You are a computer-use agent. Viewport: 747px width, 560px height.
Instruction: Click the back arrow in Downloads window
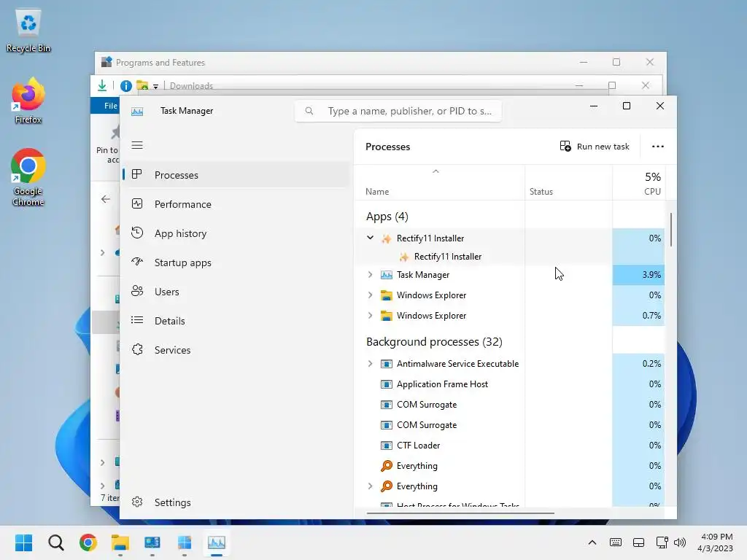(x=105, y=199)
